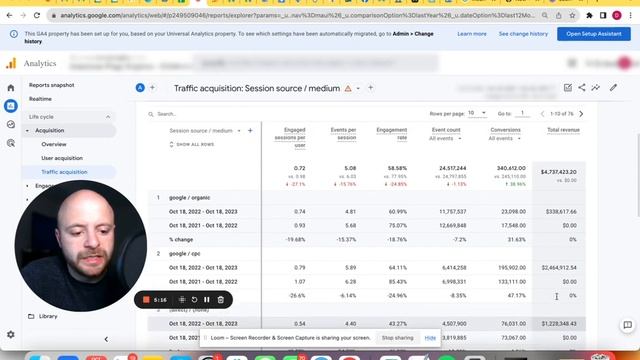Image resolution: width=640 pixels, height=360 pixels.
Task: Share this report icon
Action: tap(582, 87)
